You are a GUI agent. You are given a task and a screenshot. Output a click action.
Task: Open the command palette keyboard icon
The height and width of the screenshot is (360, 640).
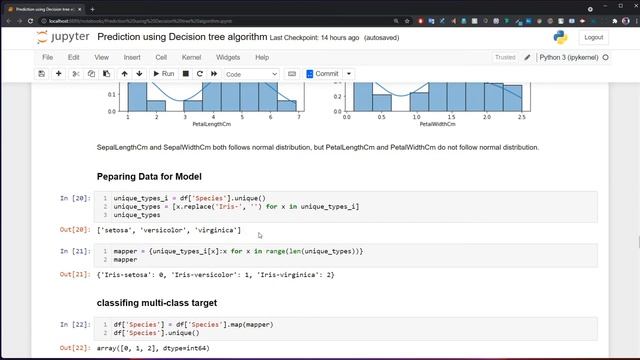click(292, 74)
